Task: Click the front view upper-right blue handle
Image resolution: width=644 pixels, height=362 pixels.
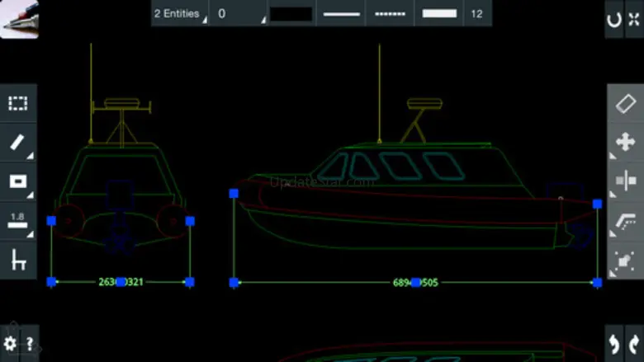Action: click(x=190, y=221)
